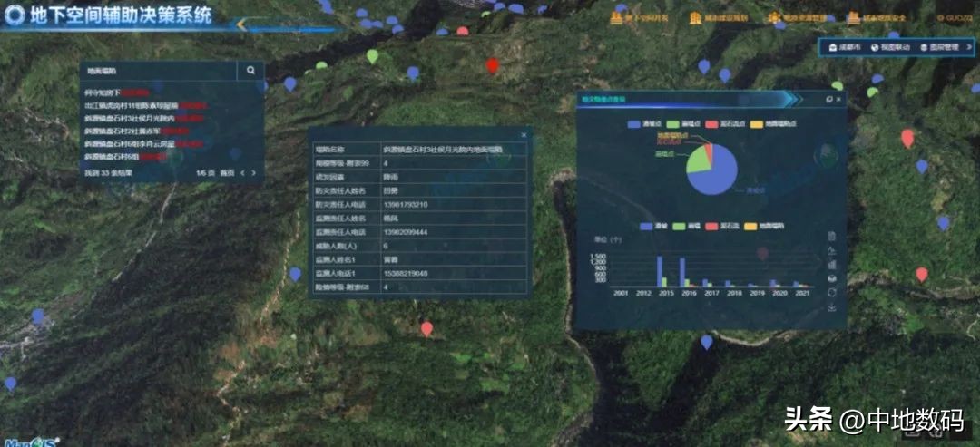This screenshot has height=447, width=980.
Task: Click the red marker right of bar chart
Action: [921, 275]
